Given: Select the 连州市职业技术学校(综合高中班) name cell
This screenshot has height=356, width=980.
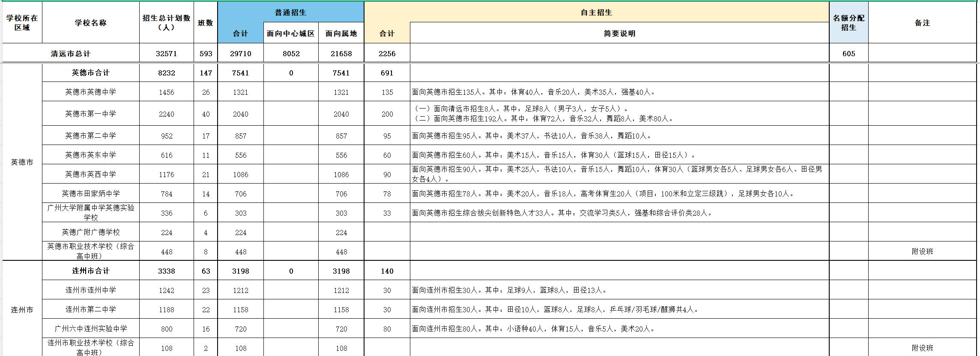Looking at the screenshot, I should click(x=91, y=347).
